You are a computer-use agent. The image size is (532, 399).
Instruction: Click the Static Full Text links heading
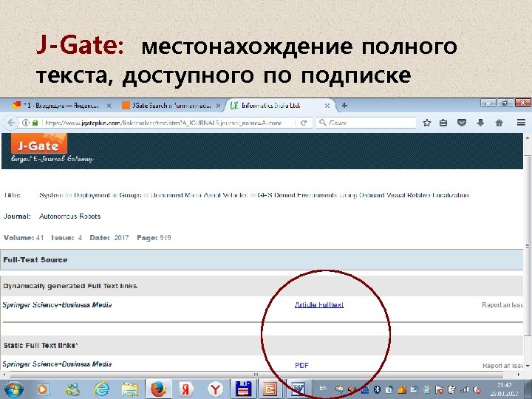(x=41, y=345)
